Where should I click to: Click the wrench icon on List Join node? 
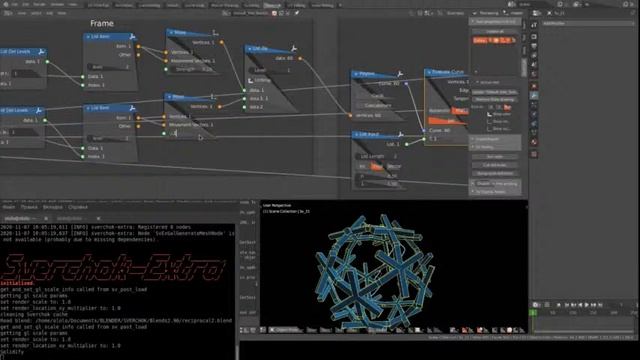point(293,49)
